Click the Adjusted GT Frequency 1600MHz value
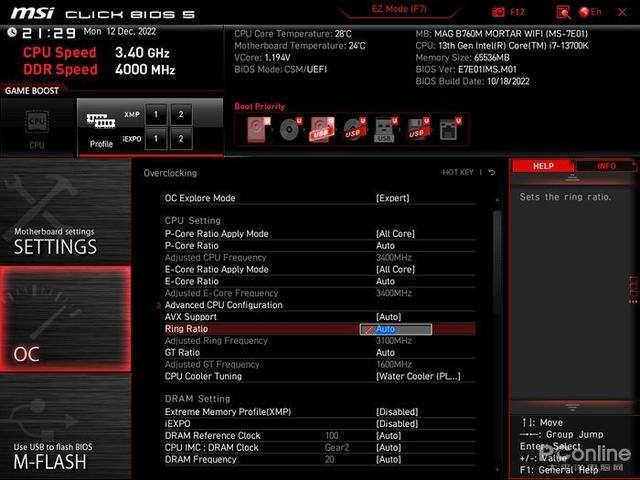The width and height of the screenshot is (640, 480). click(394, 364)
